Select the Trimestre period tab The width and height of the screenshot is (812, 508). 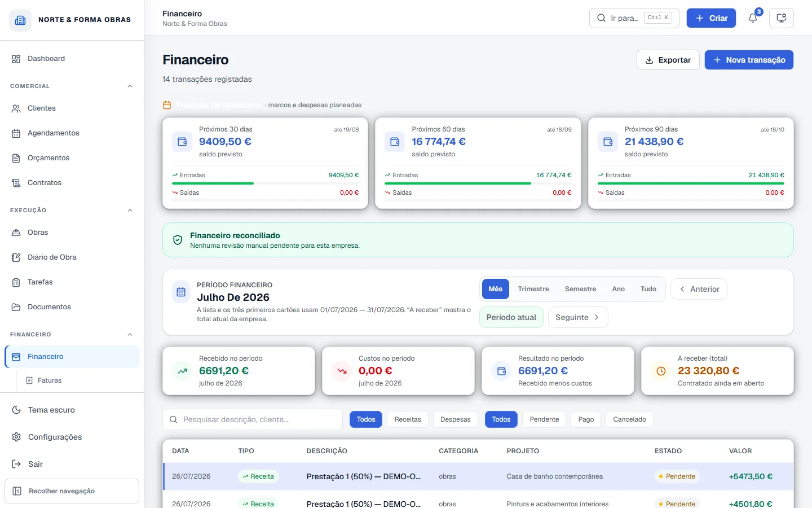pyautogui.click(x=533, y=289)
